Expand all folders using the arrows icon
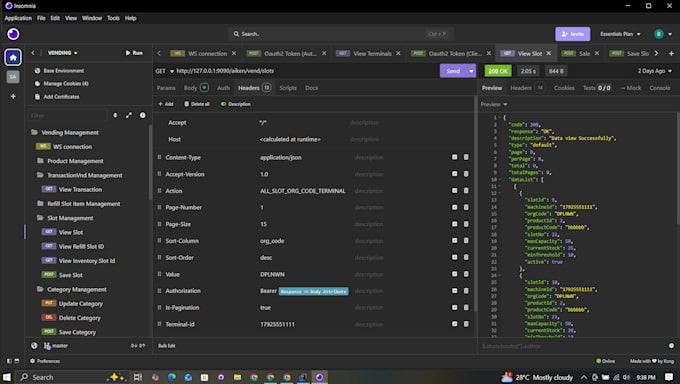Screen dimensions: 680x384 (129, 115)
